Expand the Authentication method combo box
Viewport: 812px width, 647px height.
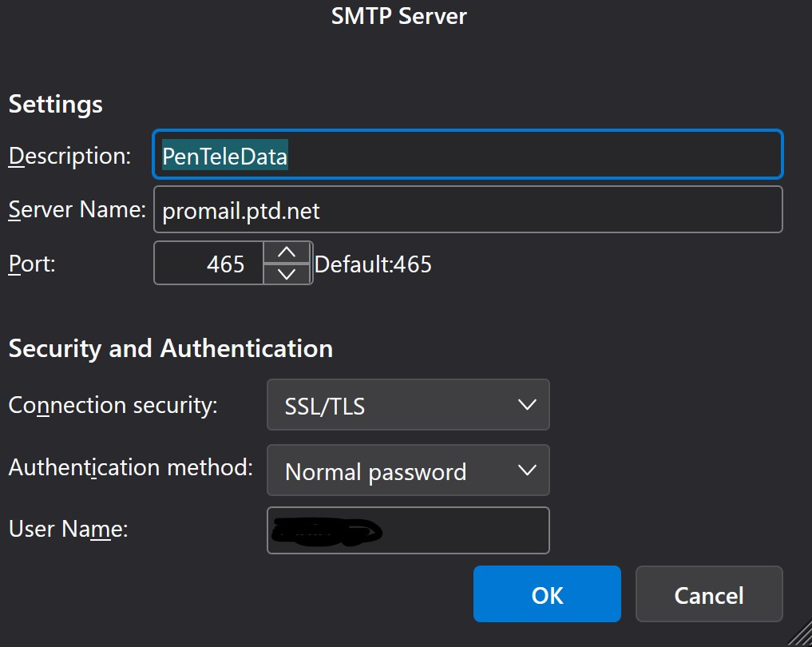407,470
